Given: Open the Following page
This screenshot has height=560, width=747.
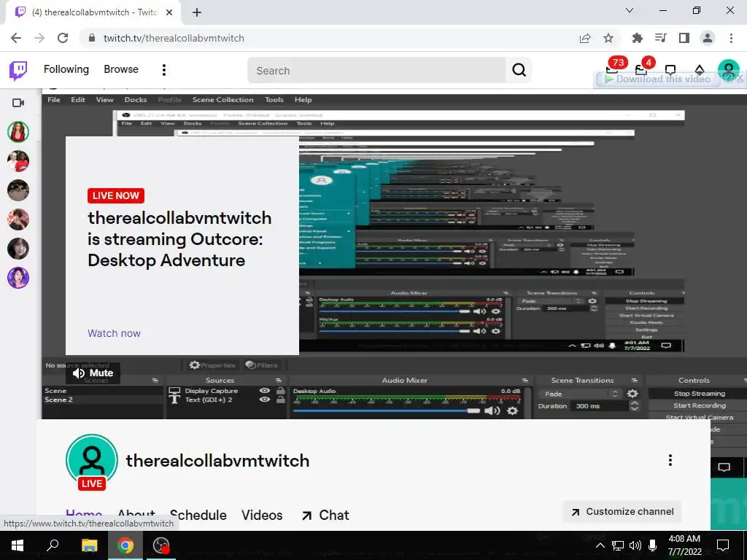Looking at the screenshot, I should coord(66,69).
